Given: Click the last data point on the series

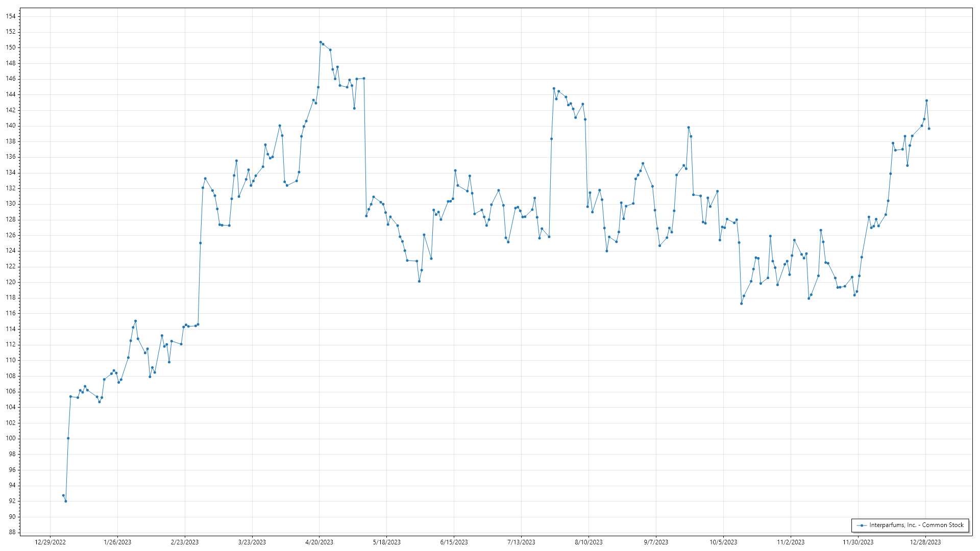Looking at the screenshot, I should [x=929, y=129].
